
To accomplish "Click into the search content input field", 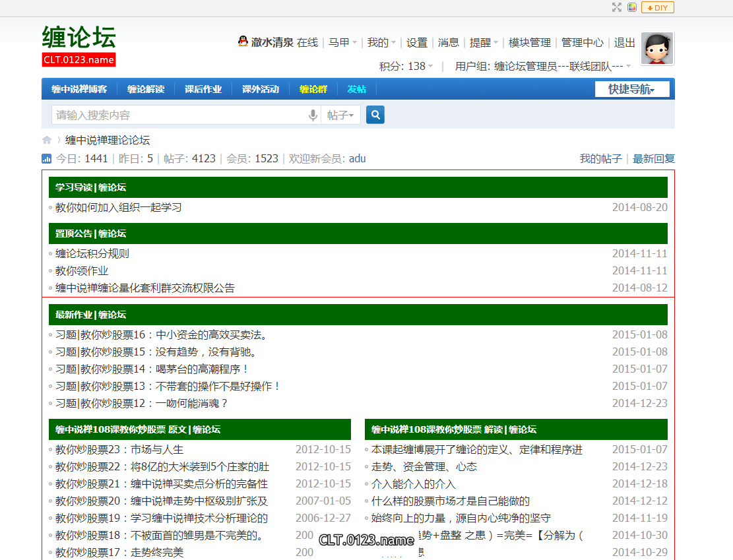I will coord(178,115).
